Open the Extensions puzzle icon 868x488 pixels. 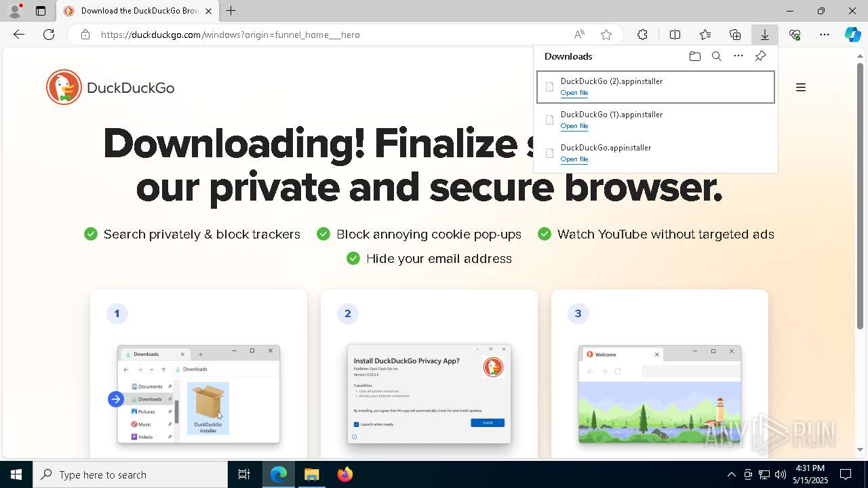click(x=642, y=35)
